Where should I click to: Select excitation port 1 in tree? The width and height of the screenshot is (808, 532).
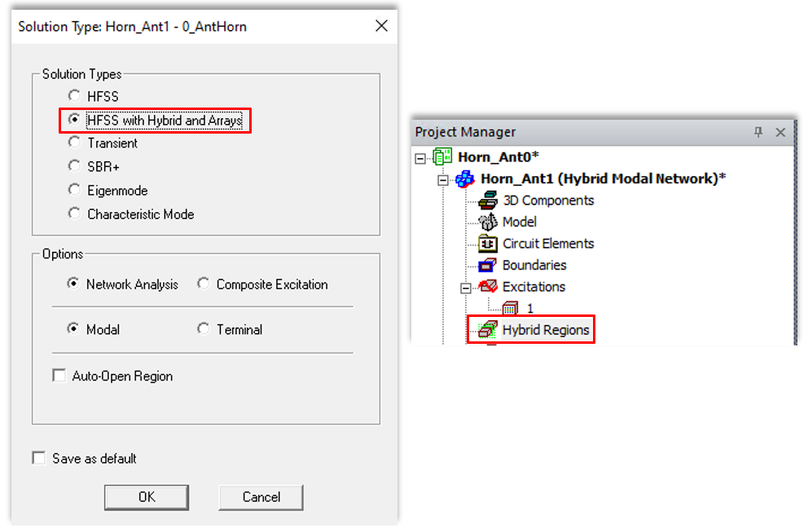530,309
